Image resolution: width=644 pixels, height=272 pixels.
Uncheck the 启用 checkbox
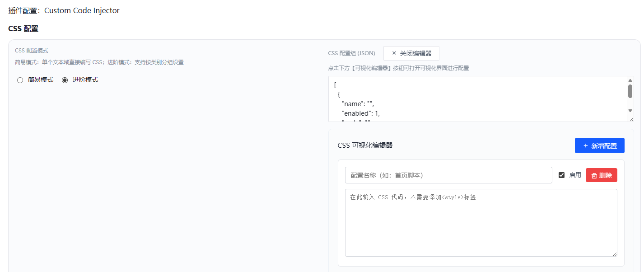(x=562, y=175)
